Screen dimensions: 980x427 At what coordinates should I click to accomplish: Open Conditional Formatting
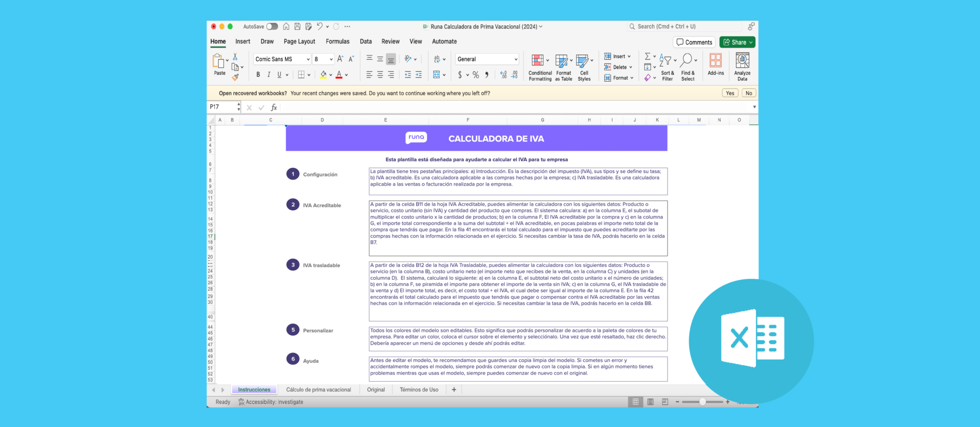(540, 67)
